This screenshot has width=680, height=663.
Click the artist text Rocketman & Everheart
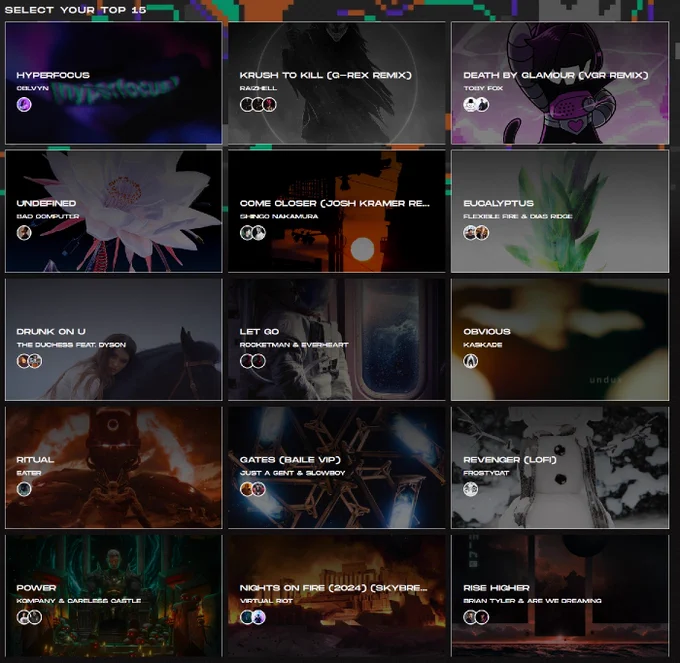click(294, 345)
